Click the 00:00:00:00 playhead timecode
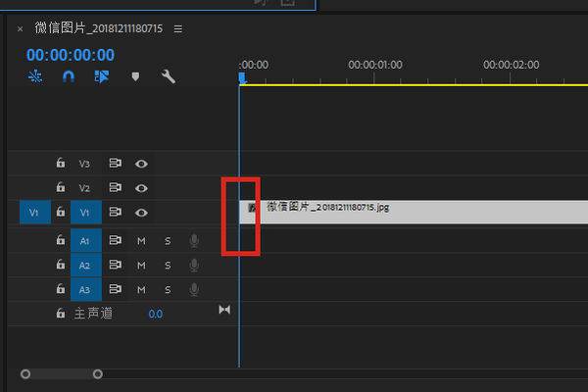 pyautogui.click(x=71, y=55)
